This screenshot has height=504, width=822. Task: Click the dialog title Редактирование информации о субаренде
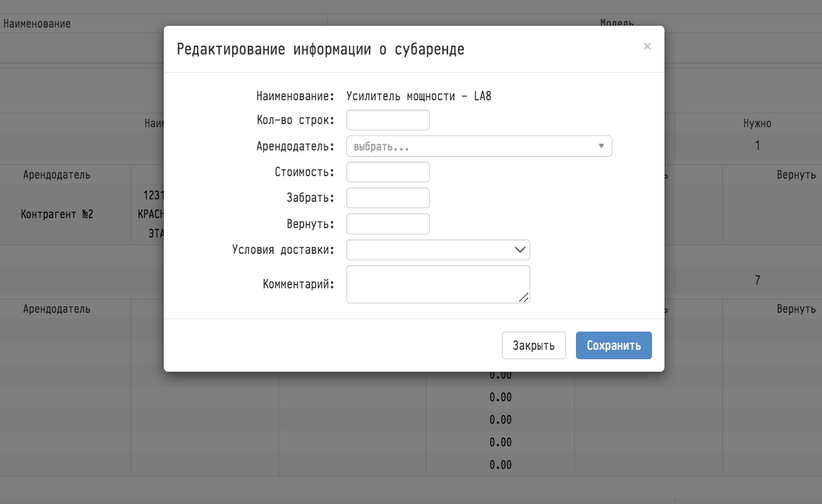point(321,49)
